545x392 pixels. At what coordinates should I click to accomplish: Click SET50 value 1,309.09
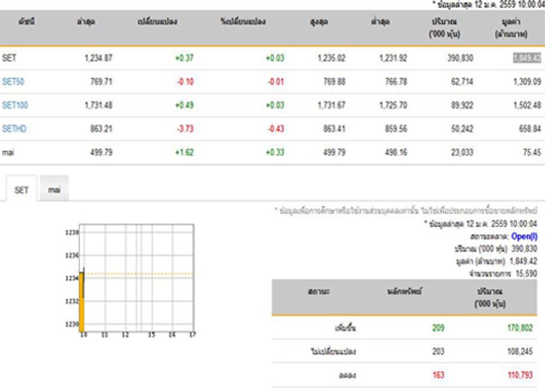tap(527, 82)
